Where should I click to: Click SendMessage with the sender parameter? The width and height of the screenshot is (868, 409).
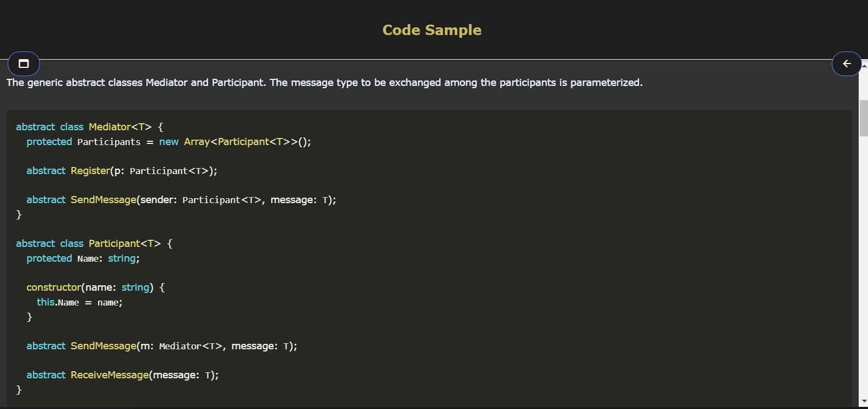coord(104,200)
